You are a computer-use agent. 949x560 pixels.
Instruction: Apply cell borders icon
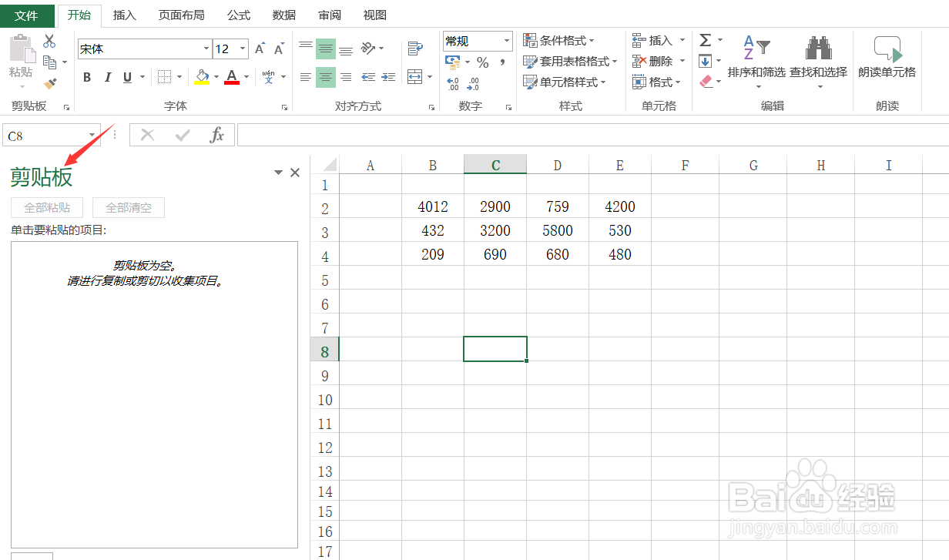(164, 77)
